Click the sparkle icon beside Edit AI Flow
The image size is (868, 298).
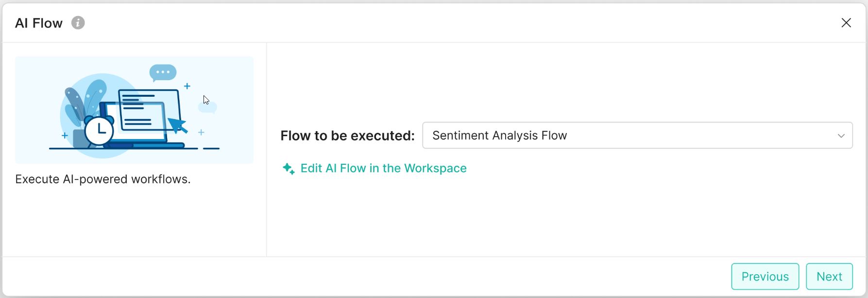pyautogui.click(x=289, y=169)
